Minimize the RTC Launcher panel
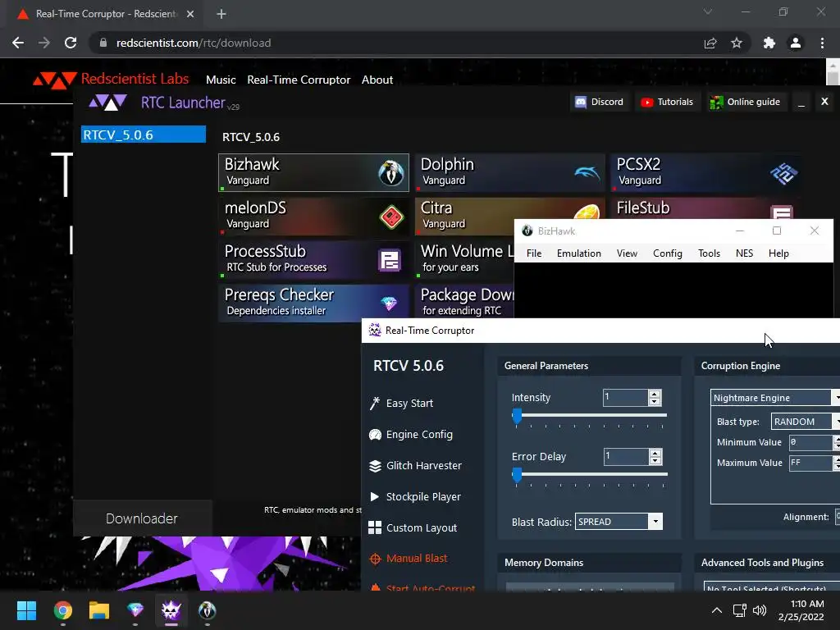This screenshot has width=840, height=630. coord(801,102)
